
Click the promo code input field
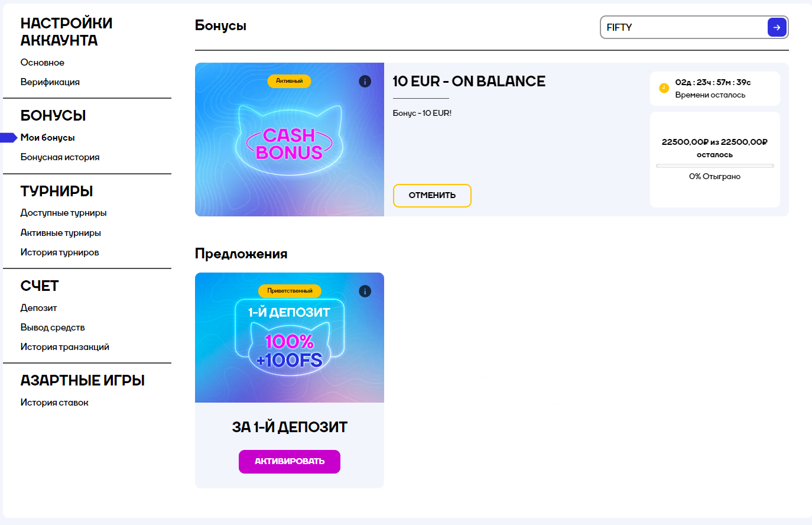pyautogui.click(x=684, y=27)
